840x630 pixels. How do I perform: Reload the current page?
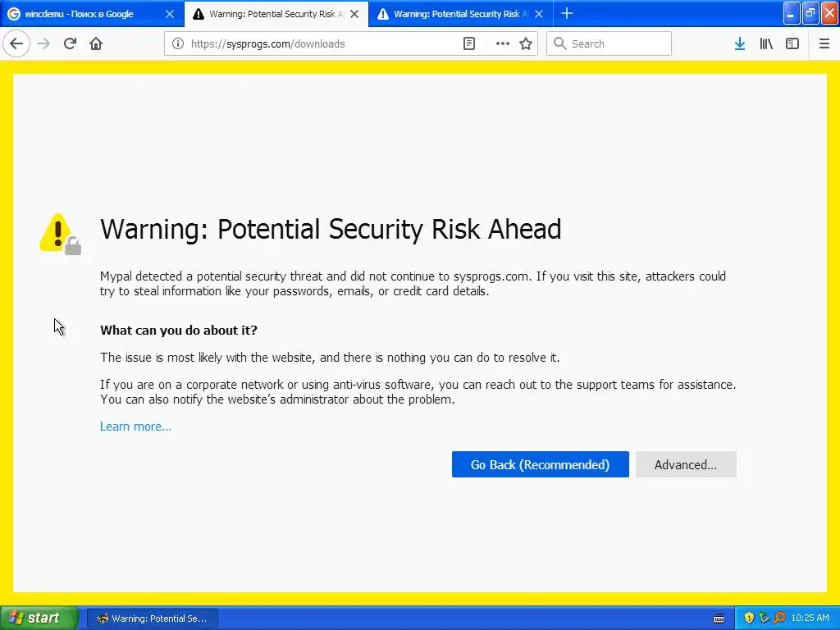(71, 44)
